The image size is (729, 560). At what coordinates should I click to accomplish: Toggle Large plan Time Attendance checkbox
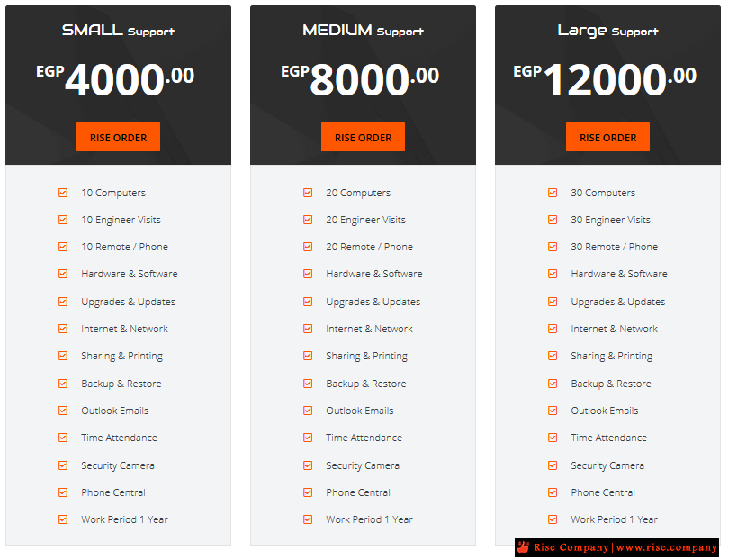553,438
